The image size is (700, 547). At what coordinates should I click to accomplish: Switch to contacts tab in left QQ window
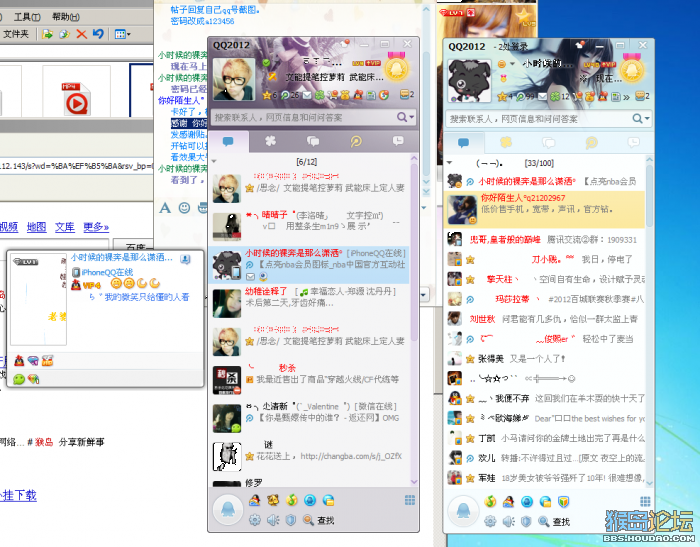click(229, 142)
